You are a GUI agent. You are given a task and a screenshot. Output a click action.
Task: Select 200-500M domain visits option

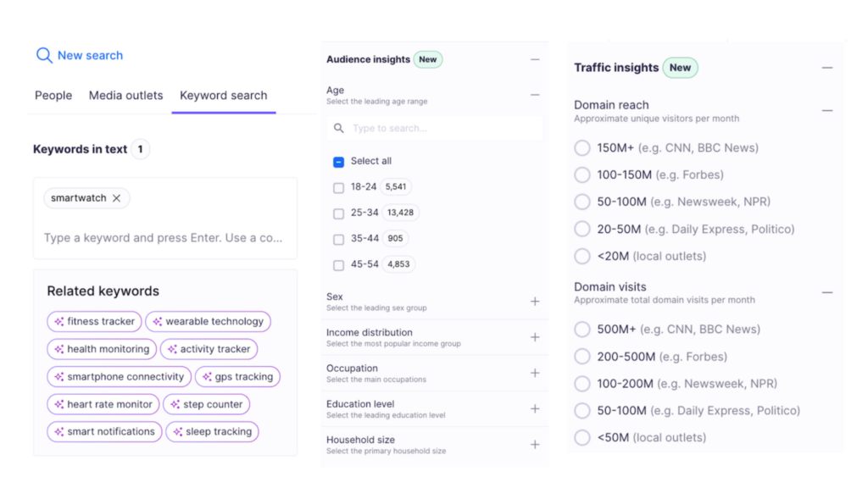[x=582, y=357]
